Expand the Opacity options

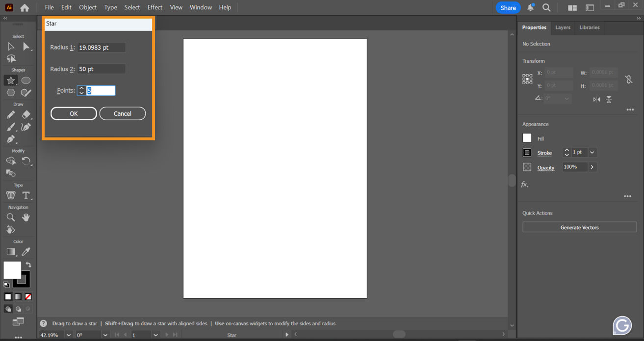coord(592,167)
